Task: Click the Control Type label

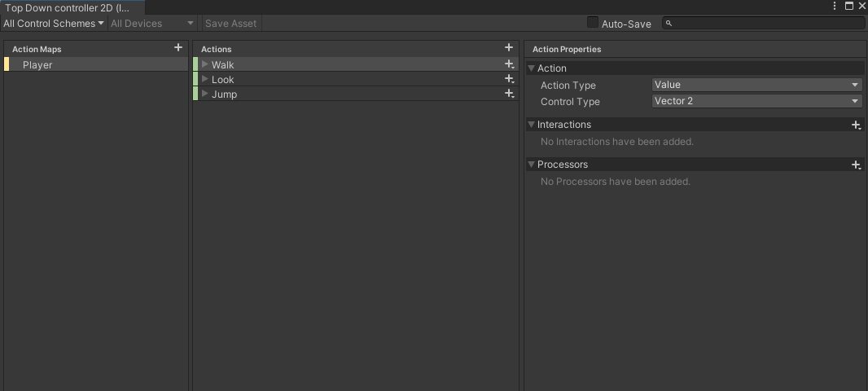Action: pos(570,102)
